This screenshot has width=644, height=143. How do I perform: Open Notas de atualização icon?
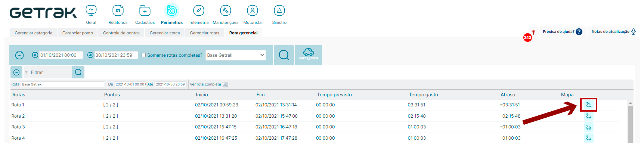coord(634,32)
